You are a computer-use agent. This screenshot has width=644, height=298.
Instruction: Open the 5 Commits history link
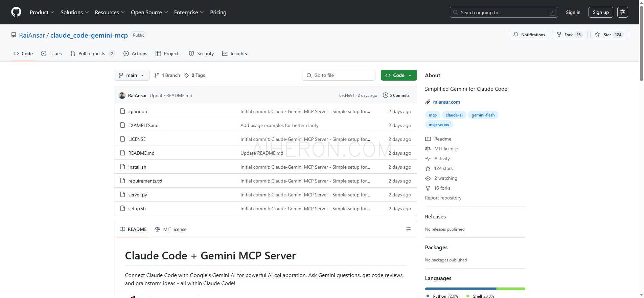click(396, 95)
